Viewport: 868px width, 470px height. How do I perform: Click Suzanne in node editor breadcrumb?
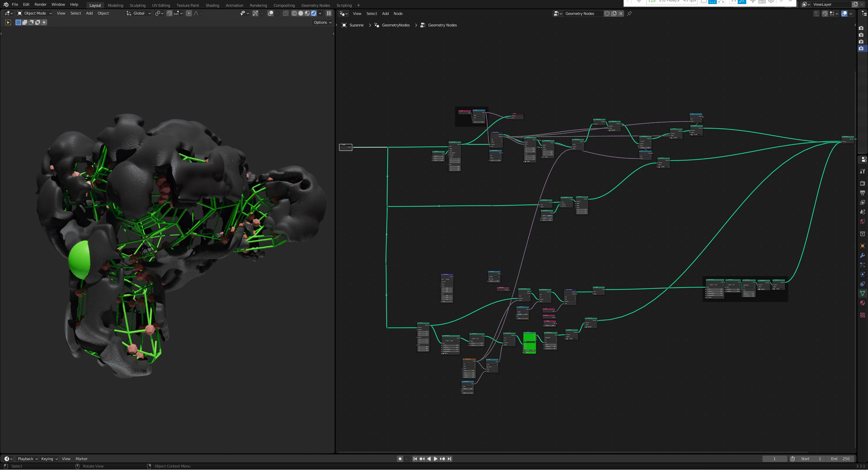[356, 25]
